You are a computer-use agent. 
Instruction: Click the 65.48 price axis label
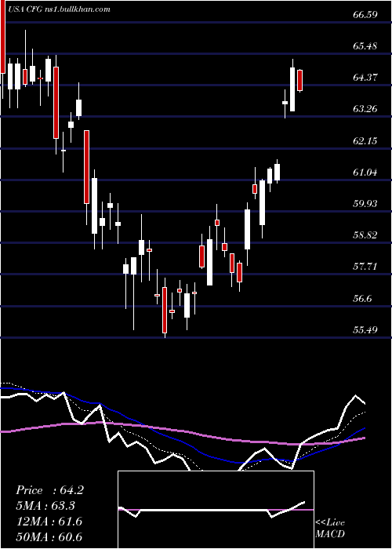365,45
